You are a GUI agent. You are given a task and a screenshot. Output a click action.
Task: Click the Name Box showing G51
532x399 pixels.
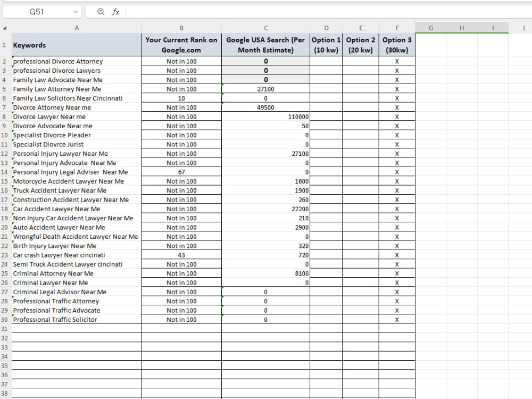tap(41, 12)
